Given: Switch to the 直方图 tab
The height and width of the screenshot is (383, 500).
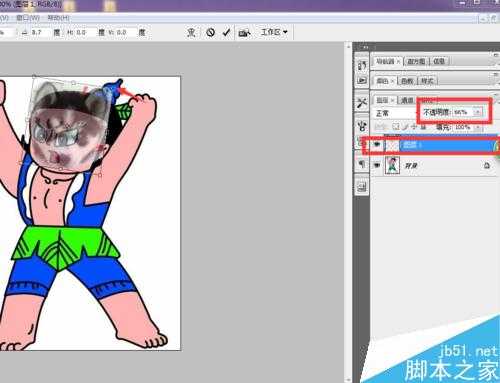Looking at the screenshot, I should pos(416,61).
